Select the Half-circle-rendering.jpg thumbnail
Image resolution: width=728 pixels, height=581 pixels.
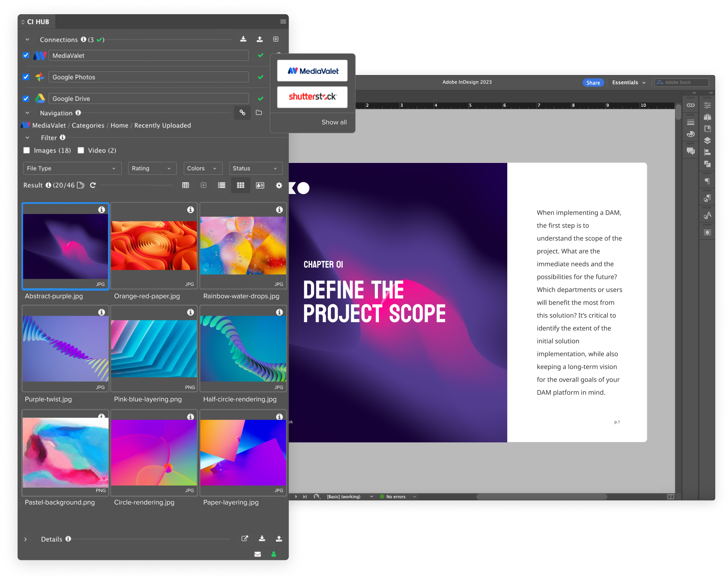coord(243,348)
